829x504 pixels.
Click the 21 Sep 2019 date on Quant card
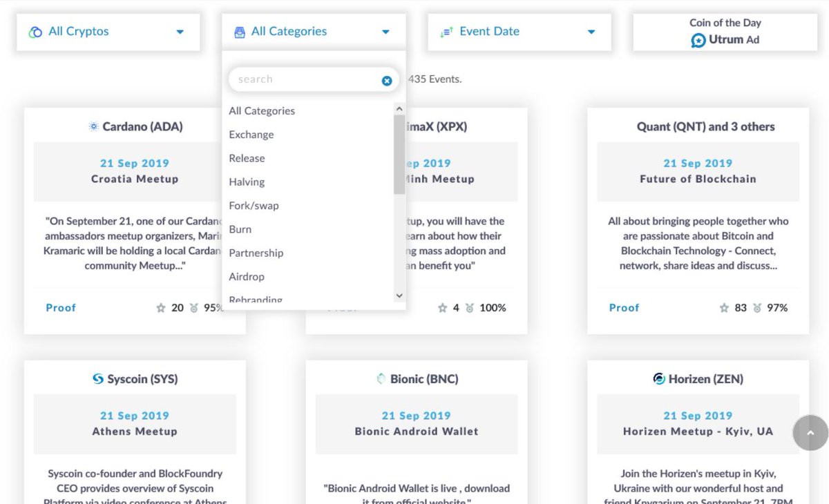[698, 164]
